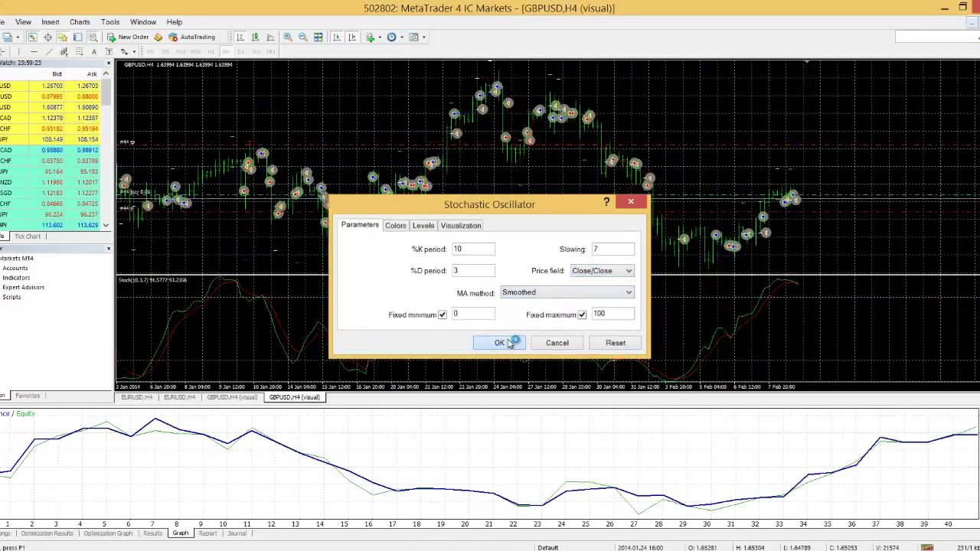Viewport: 980px width, 551px height.
Task: Open the Periods clock toolbar icon
Action: pyautogui.click(x=391, y=37)
